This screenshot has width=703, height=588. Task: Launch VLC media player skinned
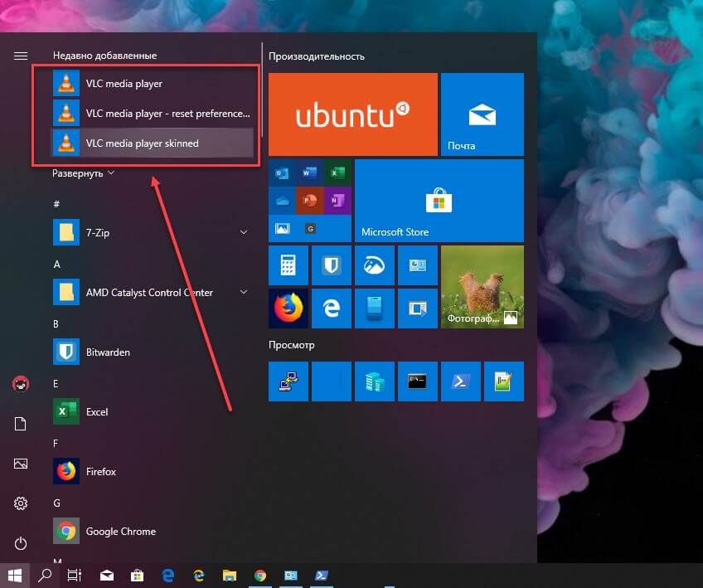tap(152, 143)
